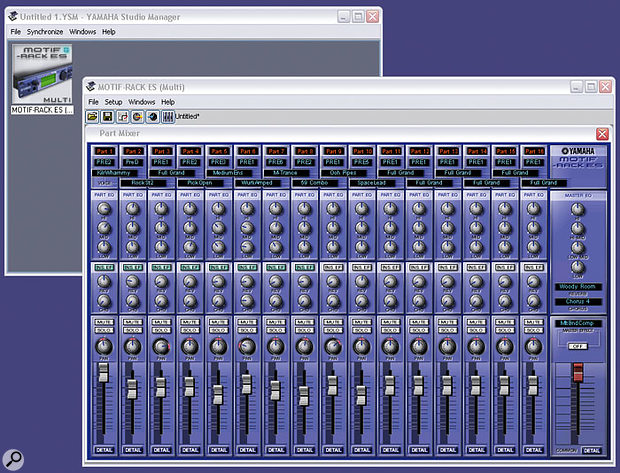Click the Save floppy disk toolbar icon
The height and width of the screenshot is (473, 620).
tap(108, 116)
